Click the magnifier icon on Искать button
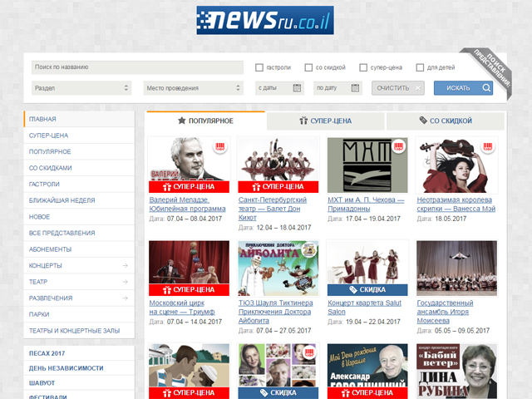Image resolution: width=532 pixels, height=399 pixels. pyautogui.click(x=486, y=88)
